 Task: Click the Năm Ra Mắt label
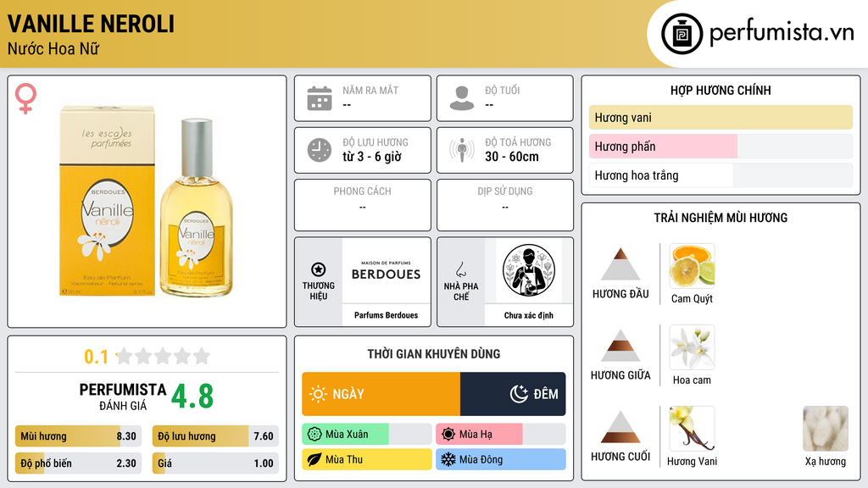(x=370, y=90)
